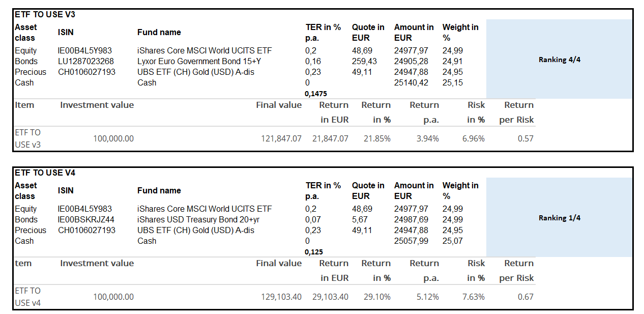The height and width of the screenshot is (314, 644).
Task: Click the cash amount 25057,99
Action: tap(411, 241)
